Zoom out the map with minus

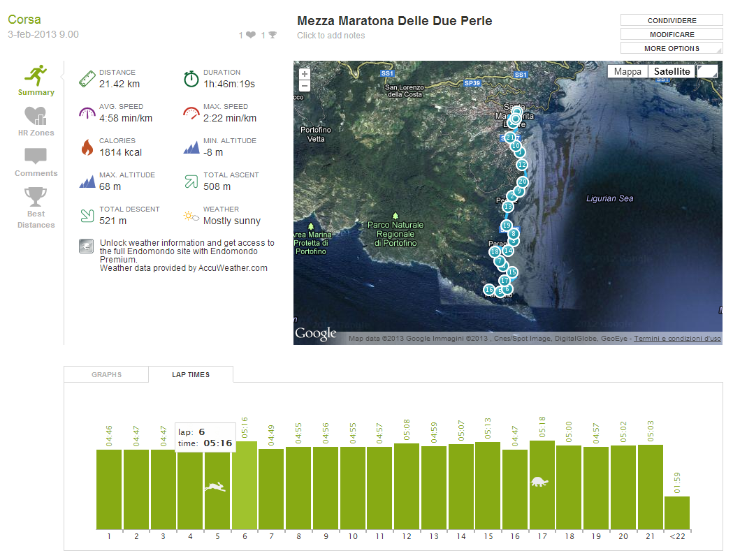pos(304,86)
